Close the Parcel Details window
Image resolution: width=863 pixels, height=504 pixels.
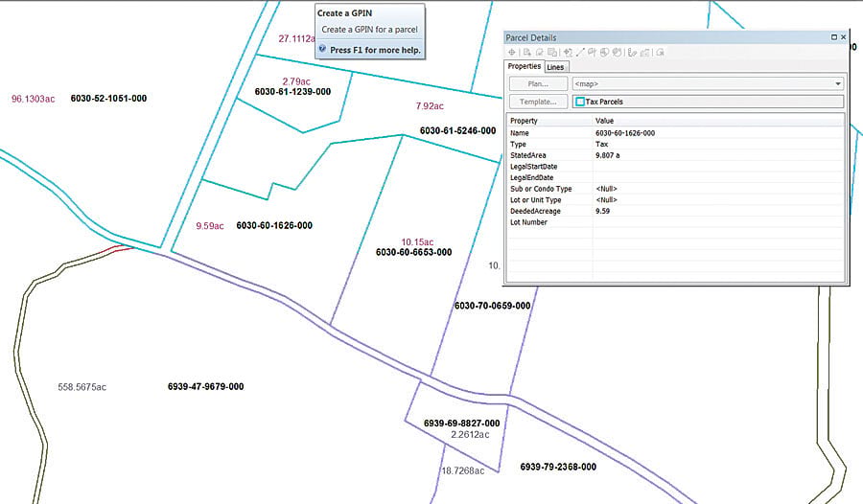click(x=843, y=37)
